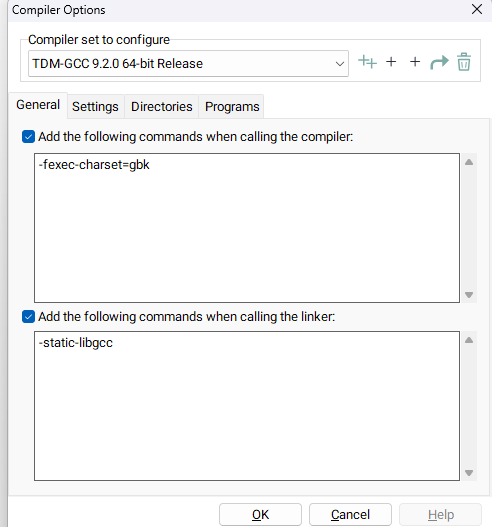Screen dimensions: 492x527
Task: Open the Programs tab
Action: [232, 107]
